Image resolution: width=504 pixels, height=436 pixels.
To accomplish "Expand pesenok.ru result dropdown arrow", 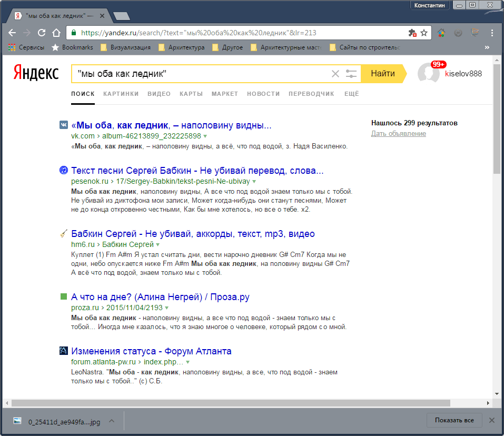I will coord(254,182).
